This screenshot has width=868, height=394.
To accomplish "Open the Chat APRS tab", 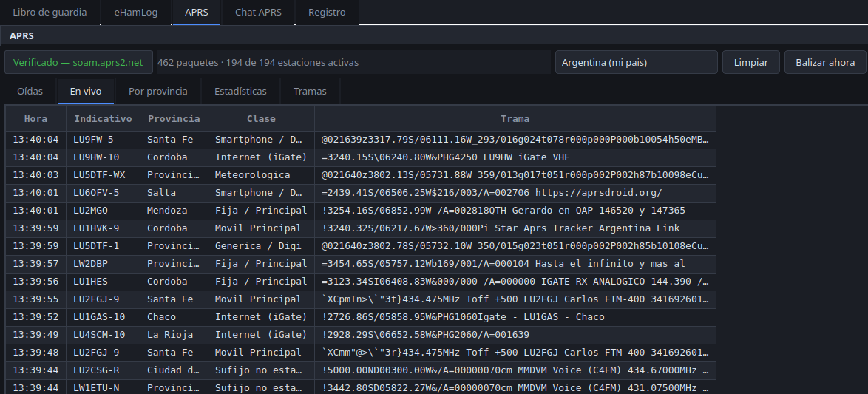I will click(x=258, y=12).
